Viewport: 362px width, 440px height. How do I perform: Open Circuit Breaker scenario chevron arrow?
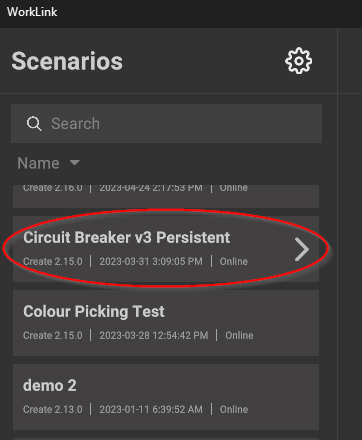(302, 249)
